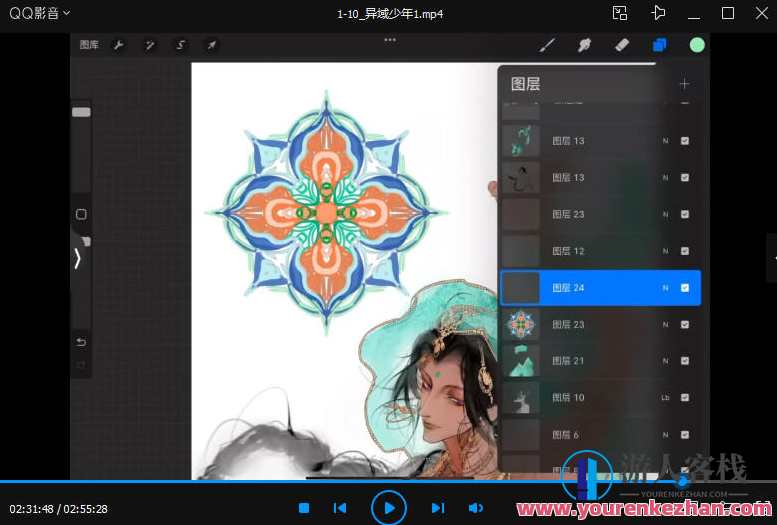Click the deer thumbnail of 图层 10
Screen dimensions: 777x525
[x=521, y=397]
